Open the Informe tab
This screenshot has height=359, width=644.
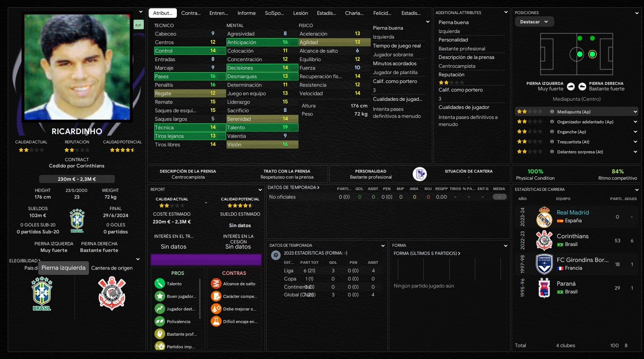(247, 13)
